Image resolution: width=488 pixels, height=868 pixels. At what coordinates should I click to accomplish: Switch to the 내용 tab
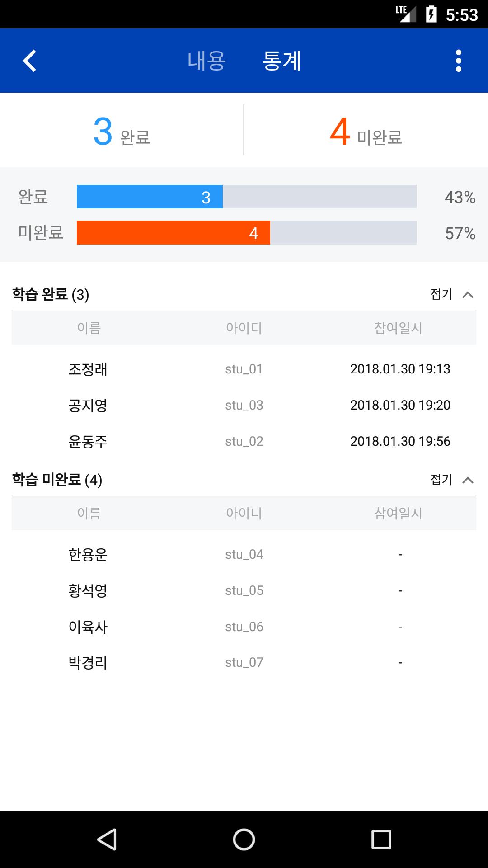coord(206,61)
